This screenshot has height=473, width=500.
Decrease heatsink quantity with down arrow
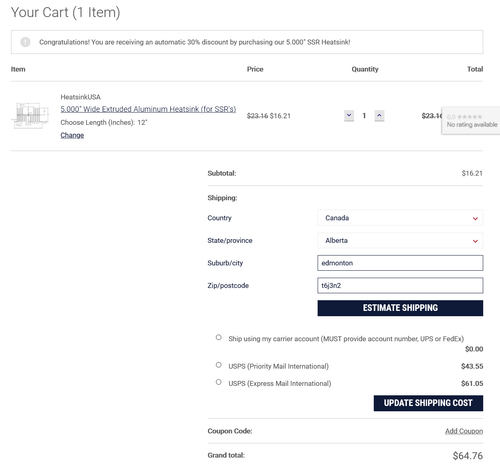tap(349, 116)
